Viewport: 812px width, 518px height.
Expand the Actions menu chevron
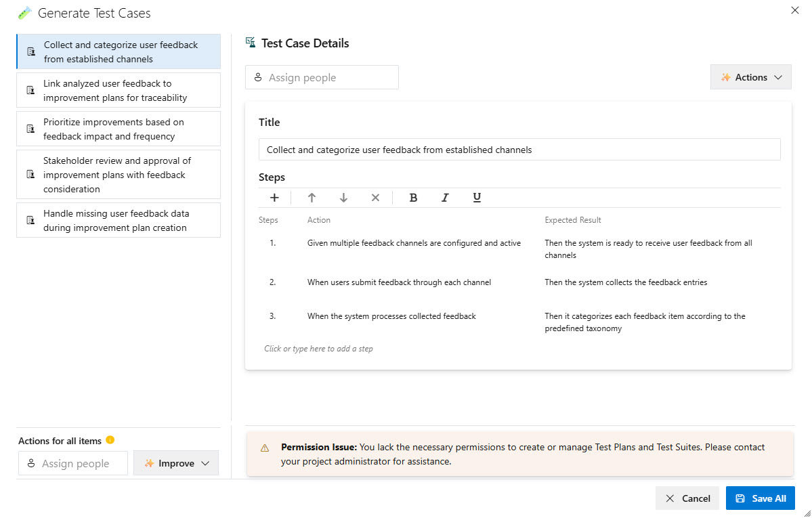coord(777,77)
